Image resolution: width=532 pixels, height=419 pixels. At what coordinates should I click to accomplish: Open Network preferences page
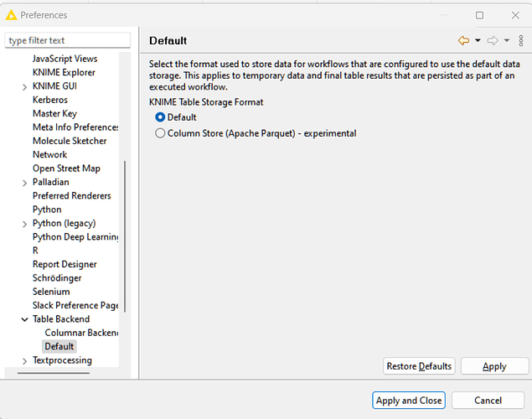coord(49,155)
